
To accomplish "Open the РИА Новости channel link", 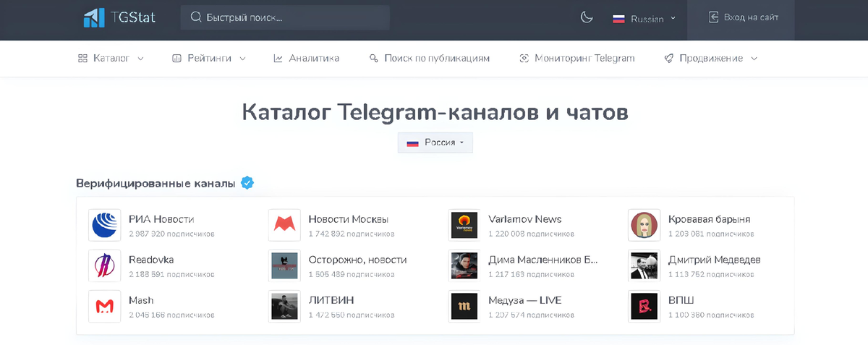I will pyautogui.click(x=161, y=219).
